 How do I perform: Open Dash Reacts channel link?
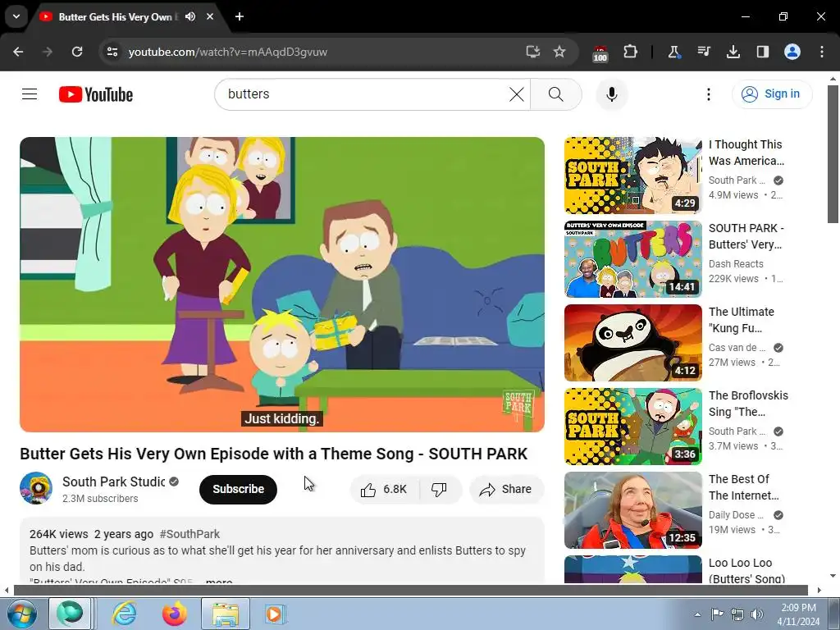[x=736, y=263]
